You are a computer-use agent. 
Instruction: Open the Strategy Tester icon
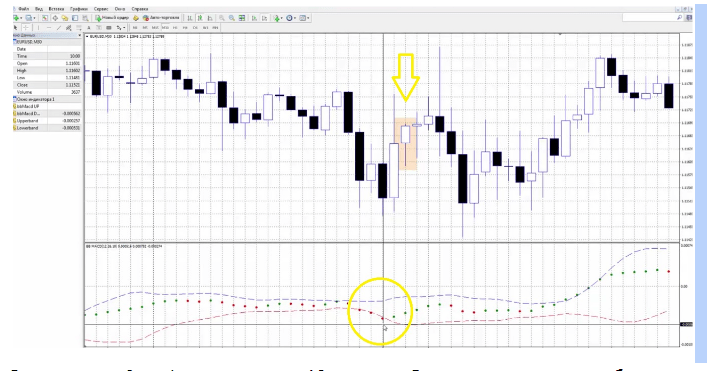click(85, 18)
